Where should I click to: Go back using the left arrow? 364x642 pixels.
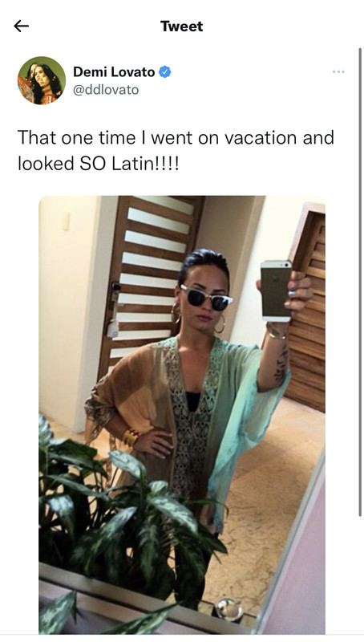pyautogui.click(x=22, y=26)
